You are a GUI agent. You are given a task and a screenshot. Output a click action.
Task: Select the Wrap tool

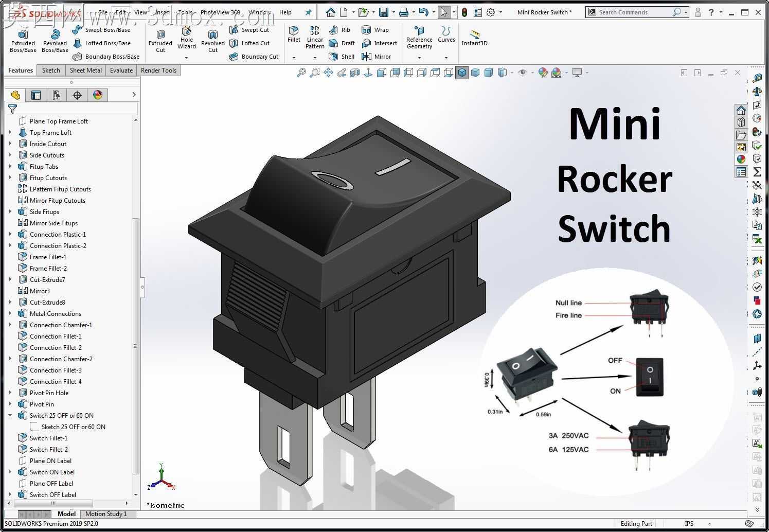point(375,30)
